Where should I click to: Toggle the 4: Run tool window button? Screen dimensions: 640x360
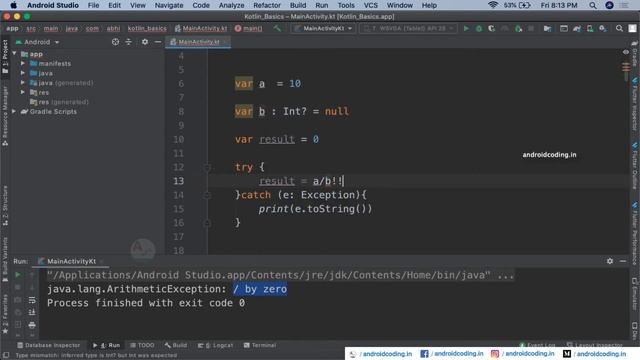(x=107, y=345)
